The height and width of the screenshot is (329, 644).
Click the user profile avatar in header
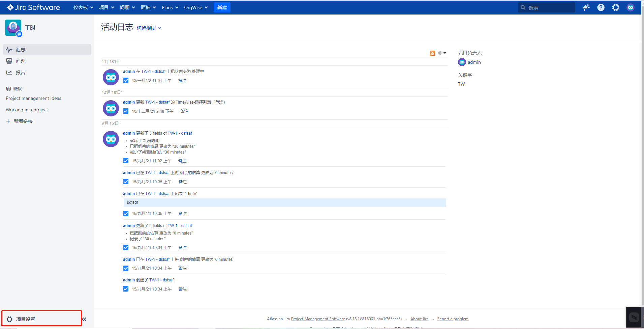(x=631, y=7)
